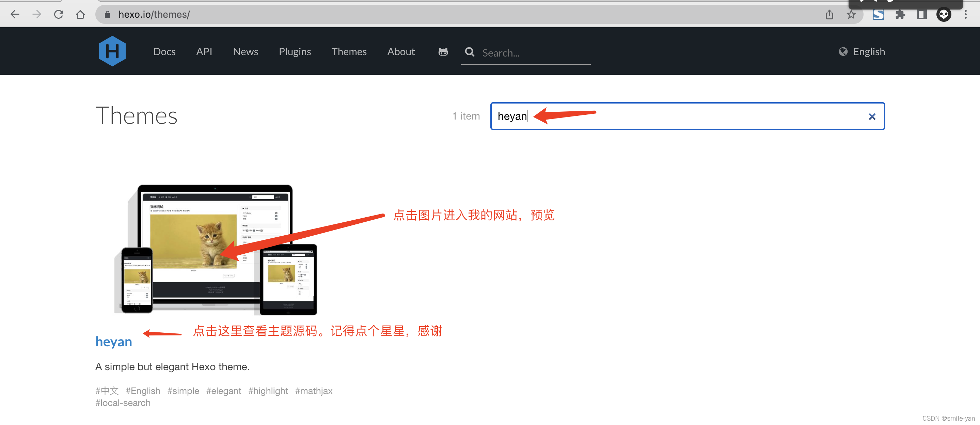Click the globe icon beside English
The width and height of the screenshot is (980, 425).
(843, 51)
